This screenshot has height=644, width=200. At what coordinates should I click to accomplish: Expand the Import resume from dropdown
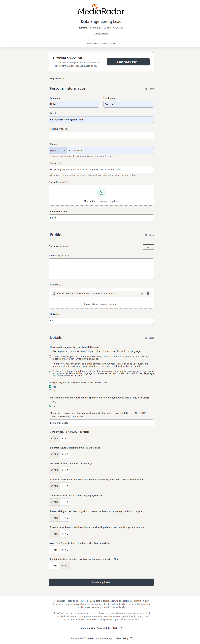(128, 62)
